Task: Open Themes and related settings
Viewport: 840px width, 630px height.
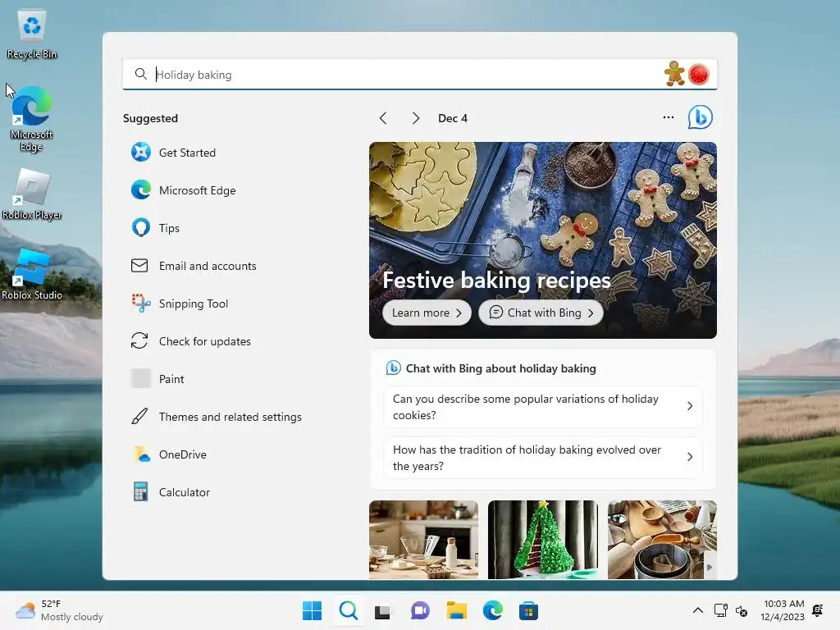Action: [217, 417]
